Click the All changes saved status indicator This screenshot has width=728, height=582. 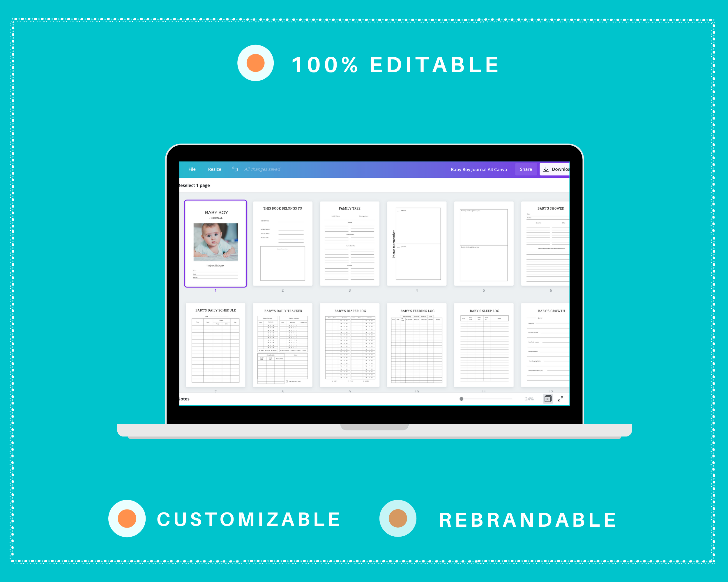(261, 169)
